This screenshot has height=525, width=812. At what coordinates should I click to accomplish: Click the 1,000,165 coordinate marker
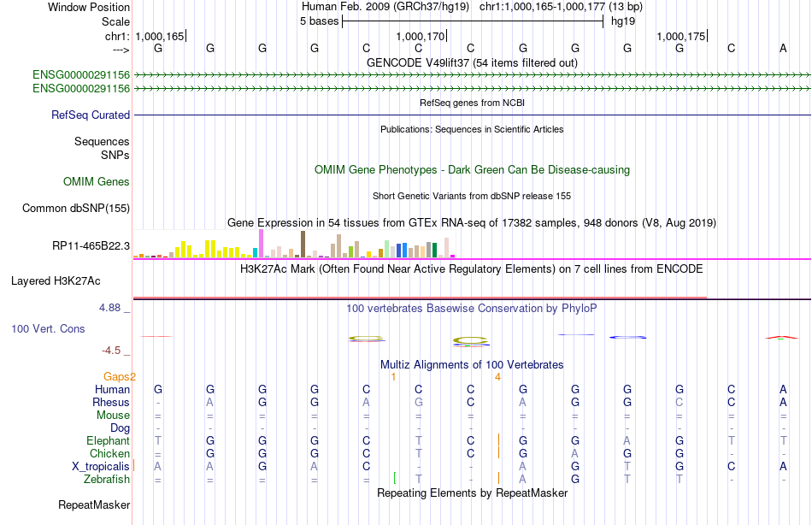click(160, 36)
